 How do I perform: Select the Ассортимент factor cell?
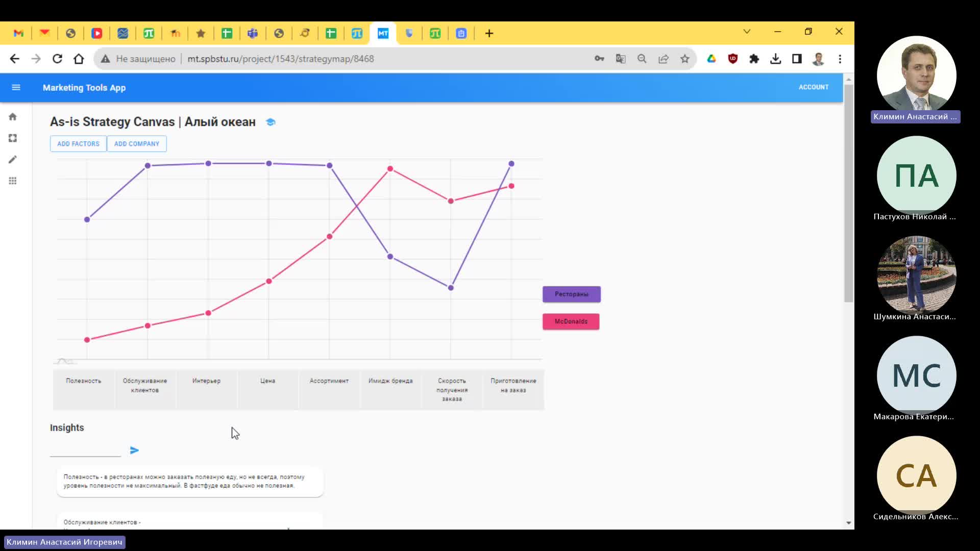[x=329, y=390]
